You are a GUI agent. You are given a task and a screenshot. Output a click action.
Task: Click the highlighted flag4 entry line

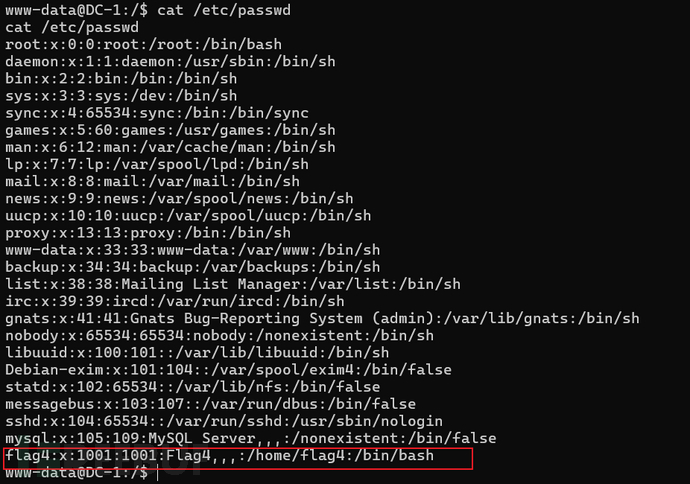236,457
